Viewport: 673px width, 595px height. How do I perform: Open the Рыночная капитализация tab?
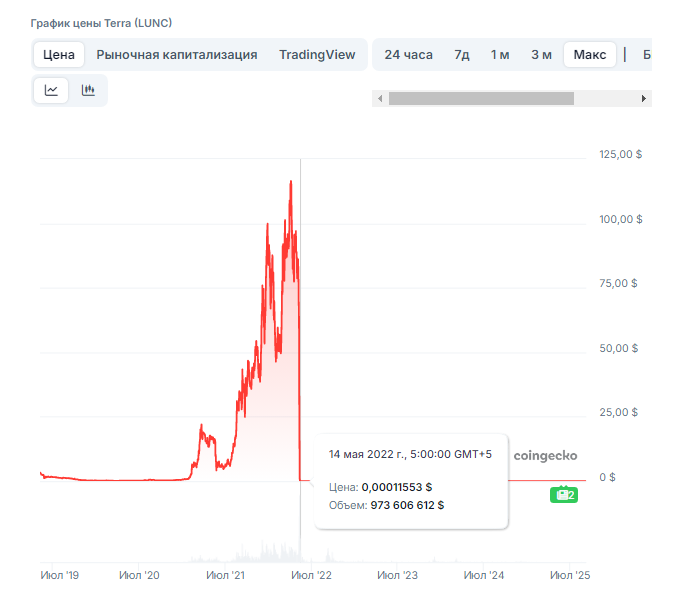(176, 55)
